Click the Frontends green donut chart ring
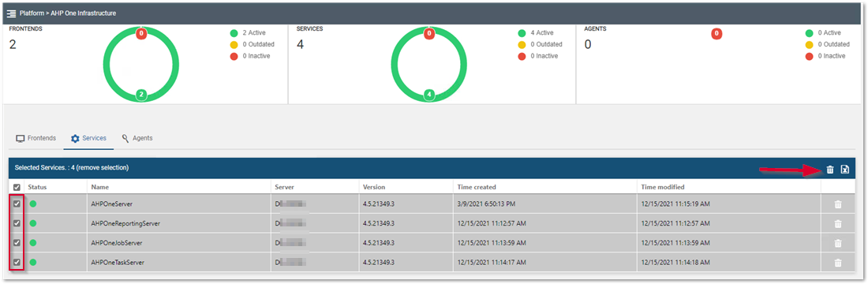868x284 pixels. click(107, 65)
